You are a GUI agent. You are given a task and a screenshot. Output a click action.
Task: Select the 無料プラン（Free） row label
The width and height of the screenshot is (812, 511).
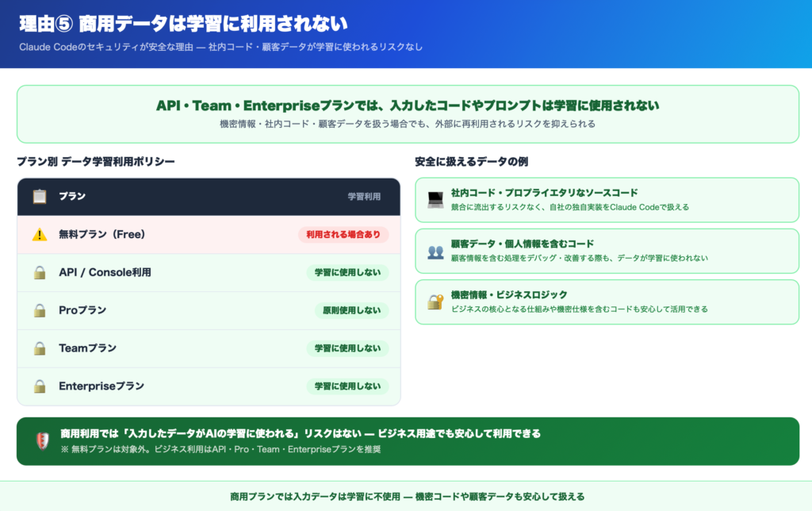[x=101, y=235]
